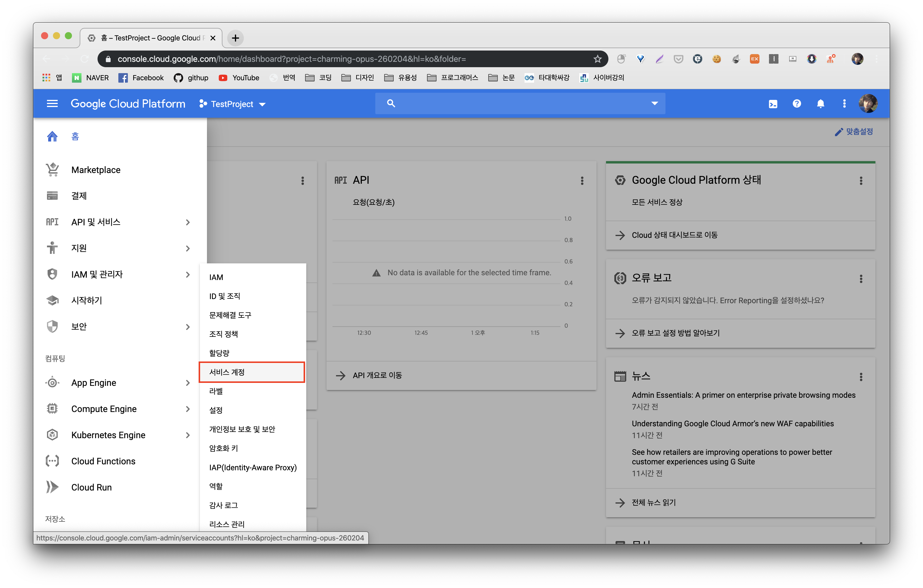
Task: Open API card's three-dot options menu
Action: coord(582,180)
